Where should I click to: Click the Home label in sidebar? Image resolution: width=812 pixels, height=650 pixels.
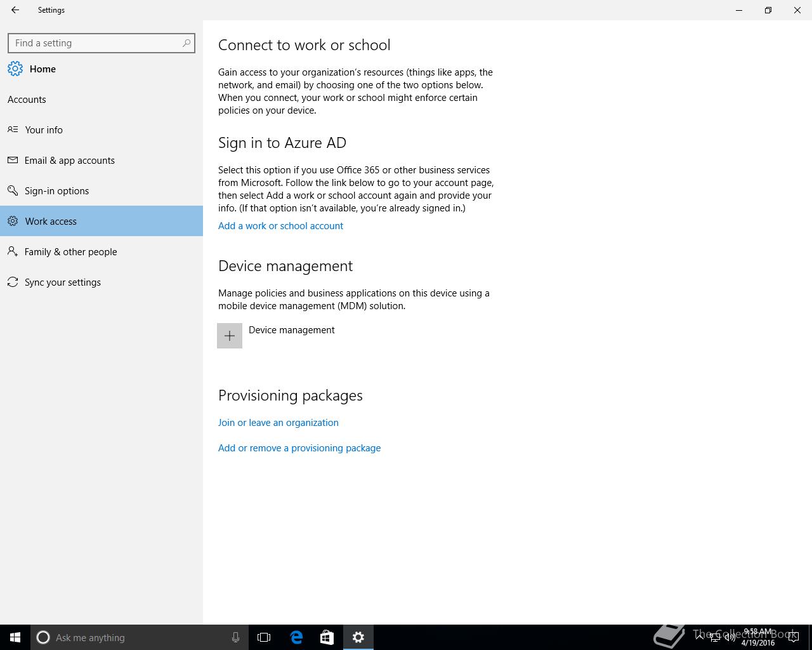click(43, 69)
